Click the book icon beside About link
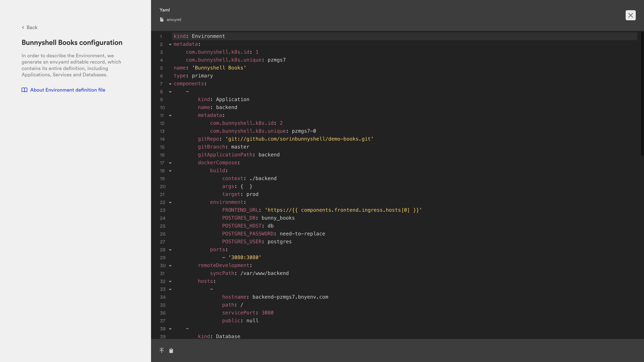Screen dimensions: 644x362 24,90
